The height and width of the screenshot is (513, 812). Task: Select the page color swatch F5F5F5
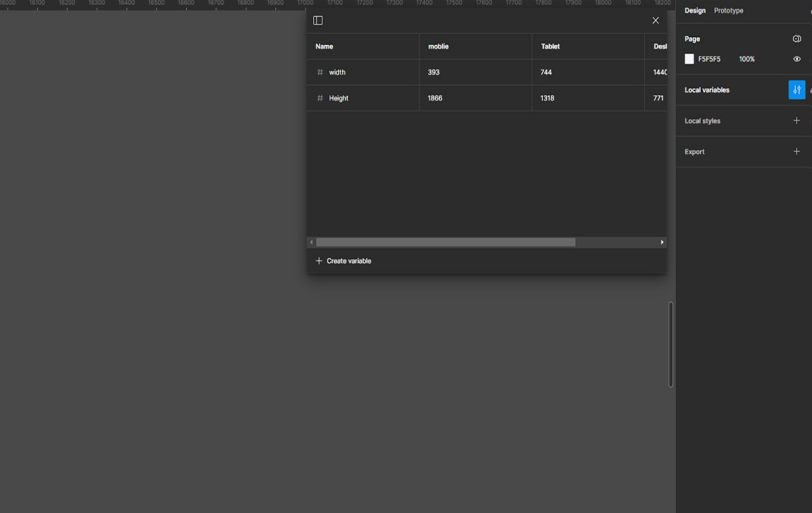coord(689,59)
